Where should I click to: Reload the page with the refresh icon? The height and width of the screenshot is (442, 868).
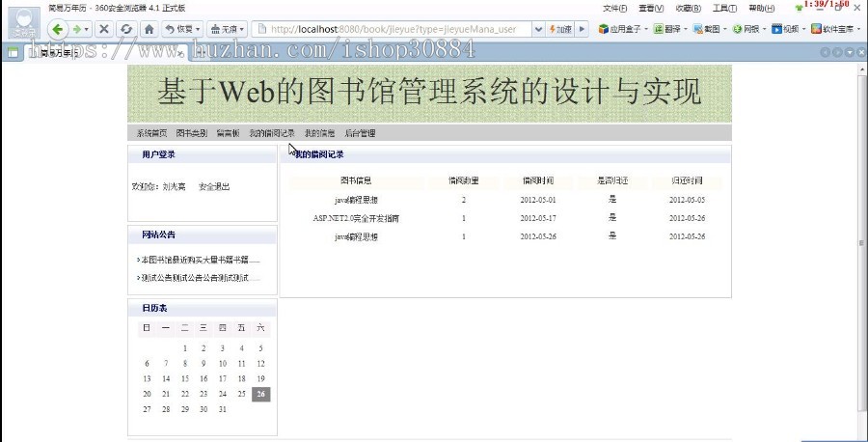pos(126,29)
